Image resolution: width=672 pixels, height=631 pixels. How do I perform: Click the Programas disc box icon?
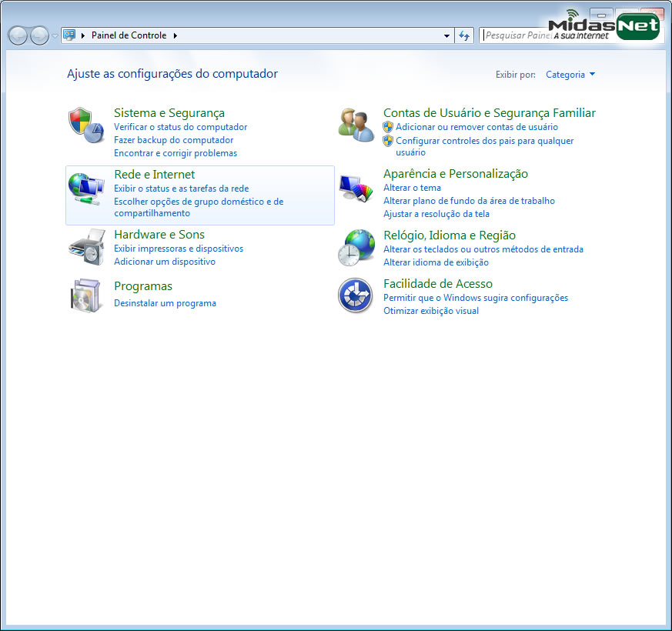pos(86,295)
